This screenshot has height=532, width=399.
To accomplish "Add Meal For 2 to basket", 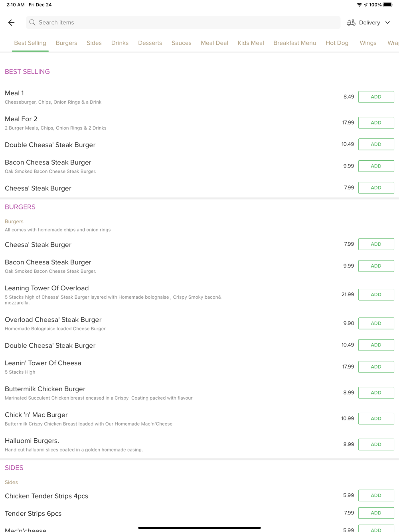I will 376,123.
